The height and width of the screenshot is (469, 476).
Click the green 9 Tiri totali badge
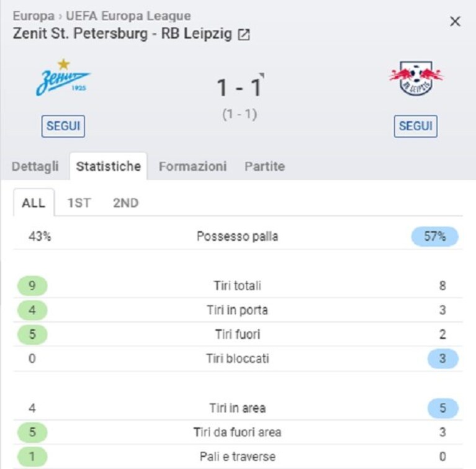(x=32, y=286)
